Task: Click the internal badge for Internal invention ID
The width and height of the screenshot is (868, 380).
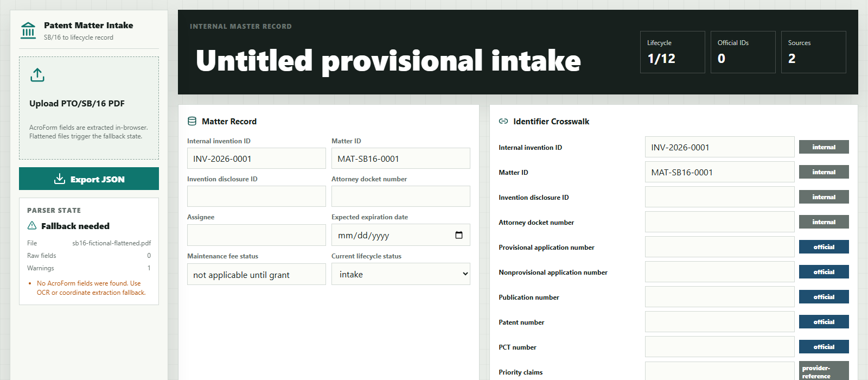Action: (824, 147)
